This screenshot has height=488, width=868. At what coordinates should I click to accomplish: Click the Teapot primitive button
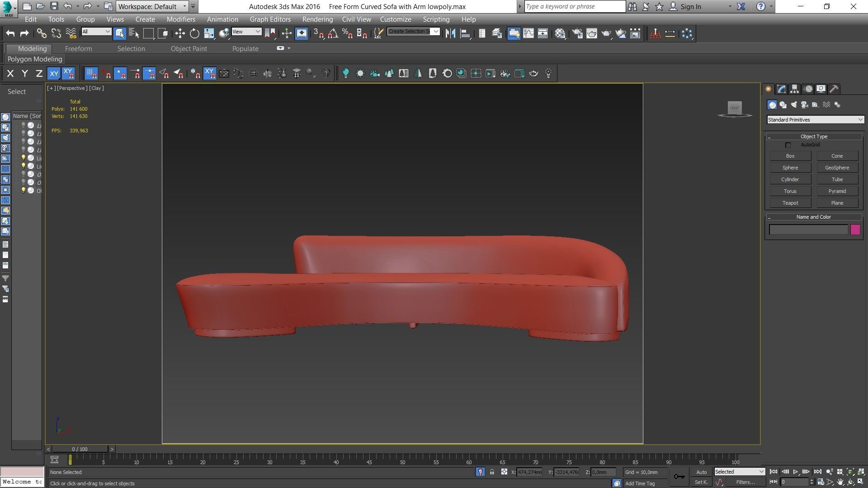pyautogui.click(x=790, y=203)
